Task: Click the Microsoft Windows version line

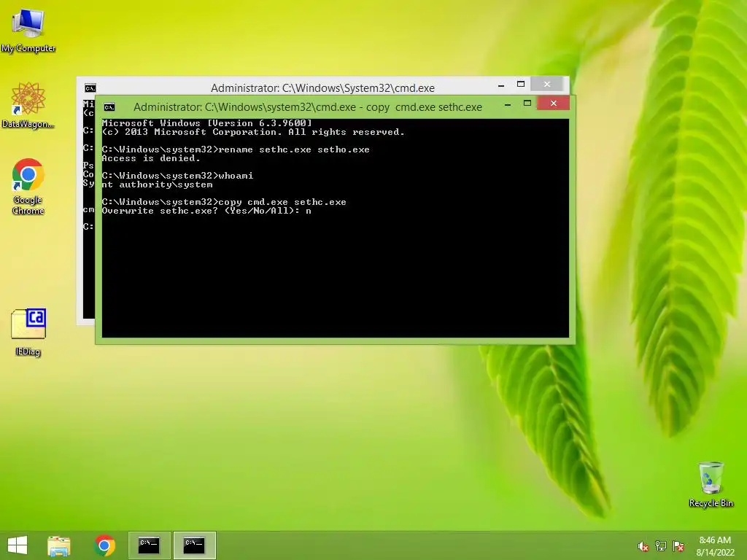Action: (x=206, y=123)
